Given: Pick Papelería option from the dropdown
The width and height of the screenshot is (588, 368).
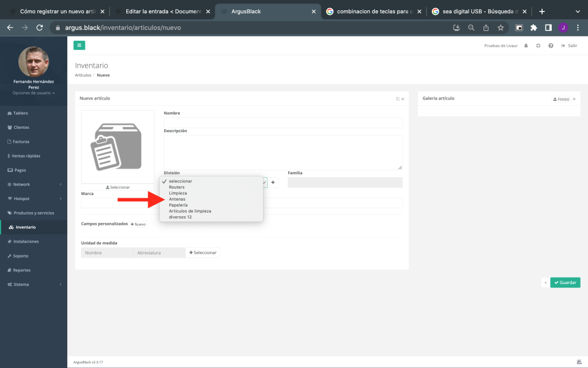Looking at the screenshot, I should pyautogui.click(x=178, y=205).
